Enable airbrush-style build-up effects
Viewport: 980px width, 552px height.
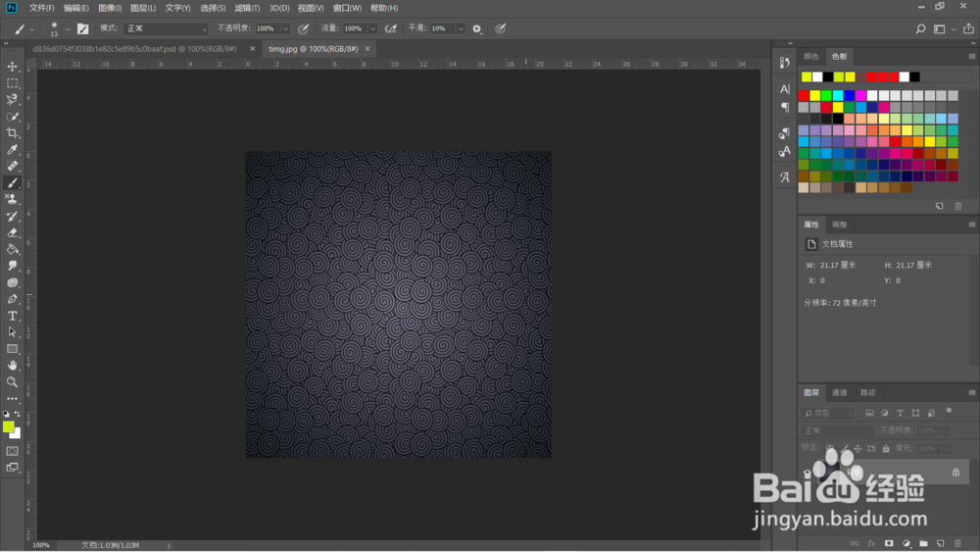tap(391, 28)
